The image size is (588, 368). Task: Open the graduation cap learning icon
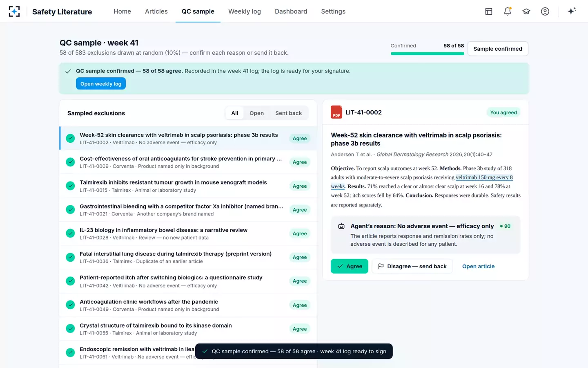tap(526, 11)
